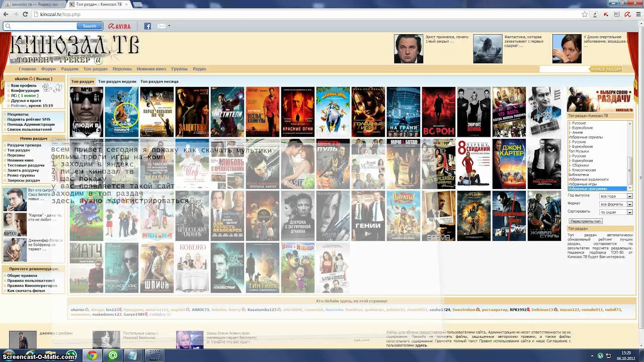Click the browser back arrow

7,14
